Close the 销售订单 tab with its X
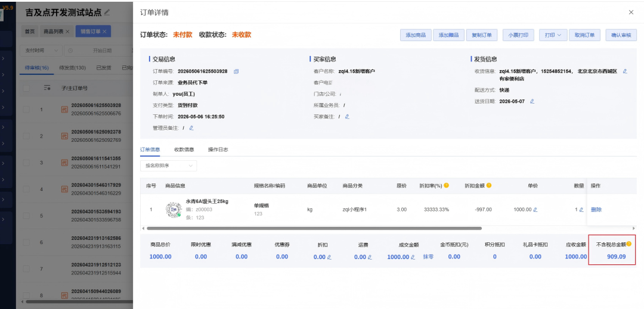This screenshot has width=644, height=309. [x=104, y=31]
